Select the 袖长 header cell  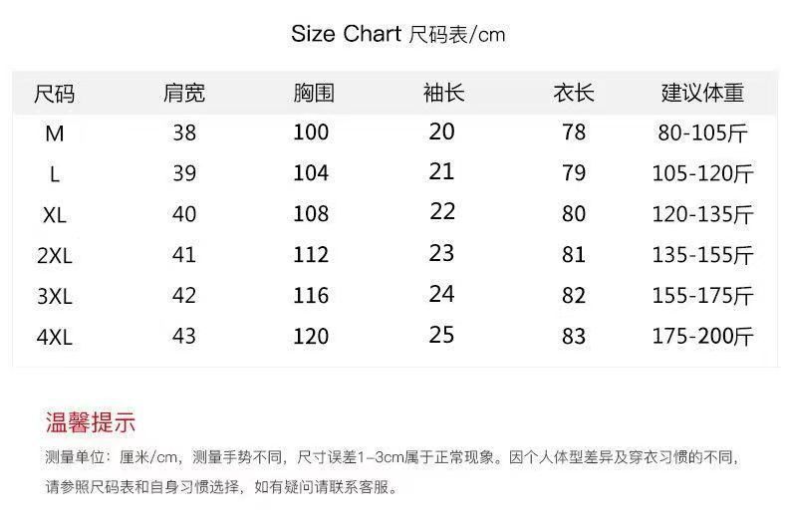coord(443,93)
